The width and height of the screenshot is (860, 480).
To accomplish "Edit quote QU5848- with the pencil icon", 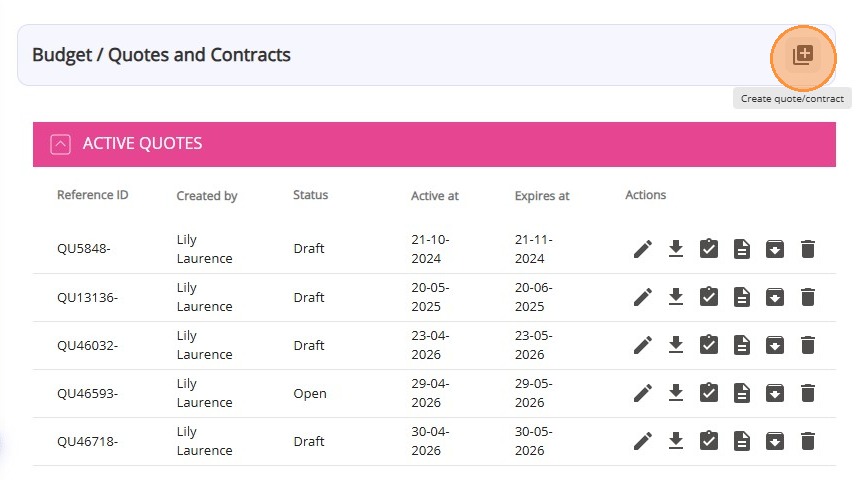I will coord(643,249).
